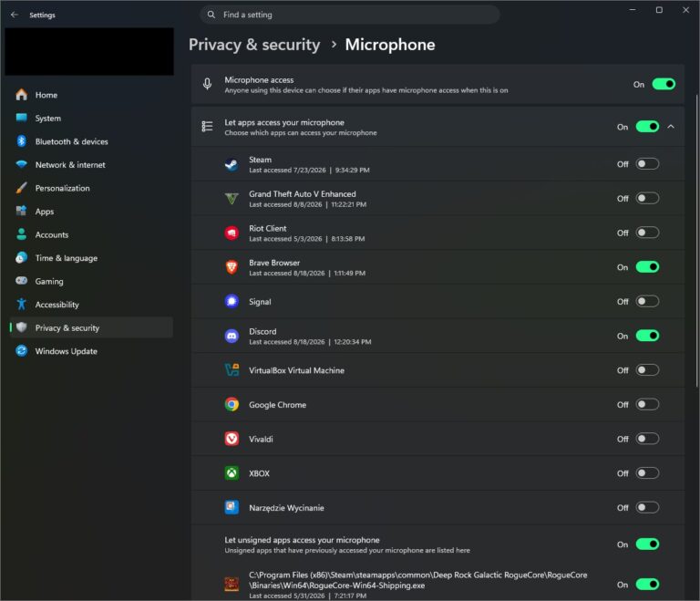
Task: Click the Accessibility figure icon
Action: pyautogui.click(x=22, y=305)
